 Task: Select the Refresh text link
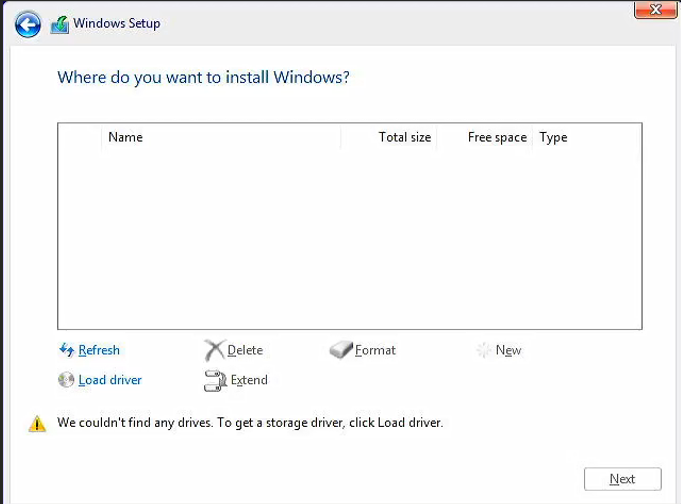click(x=99, y=350)
